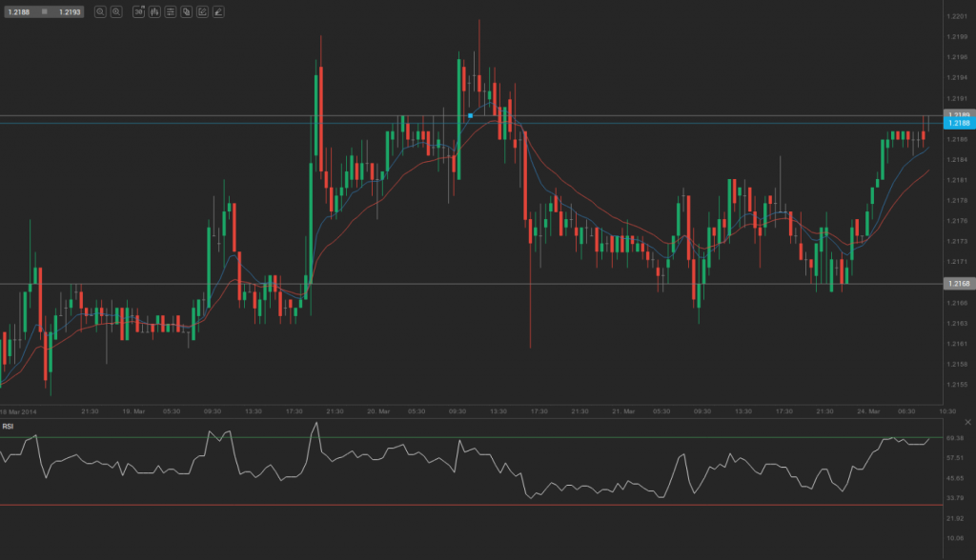
Task: Click the candlestick chart type icon
Action: point(154,12)
